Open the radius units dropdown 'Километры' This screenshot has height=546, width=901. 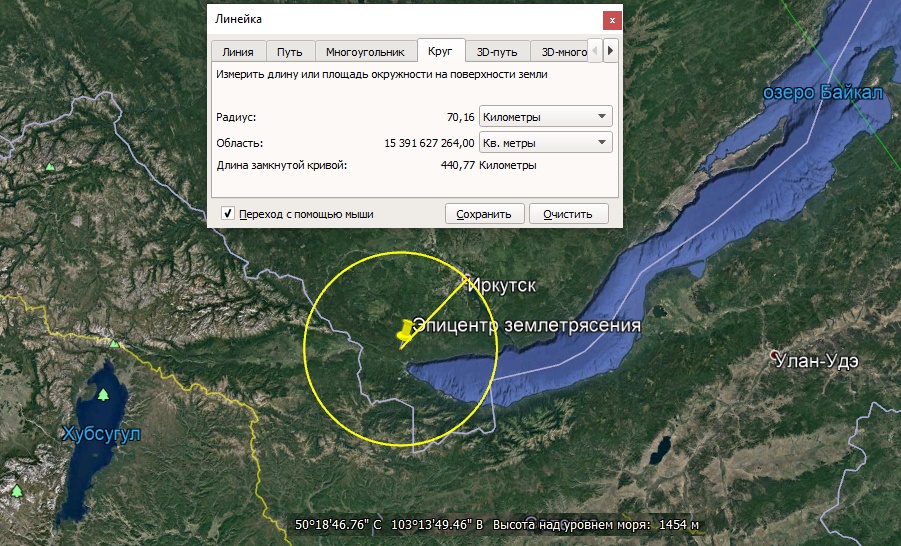pos(545,117)
